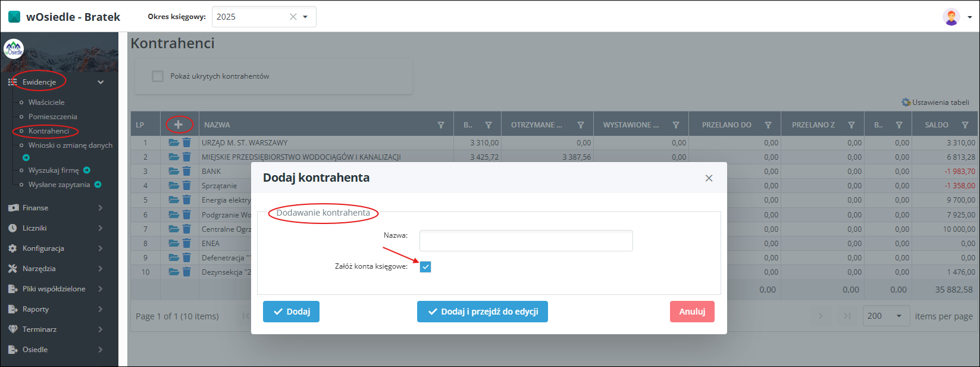Click the plus icon to add a contractor
This screenshot has width=980, height=367.
(x=179, y=125)
